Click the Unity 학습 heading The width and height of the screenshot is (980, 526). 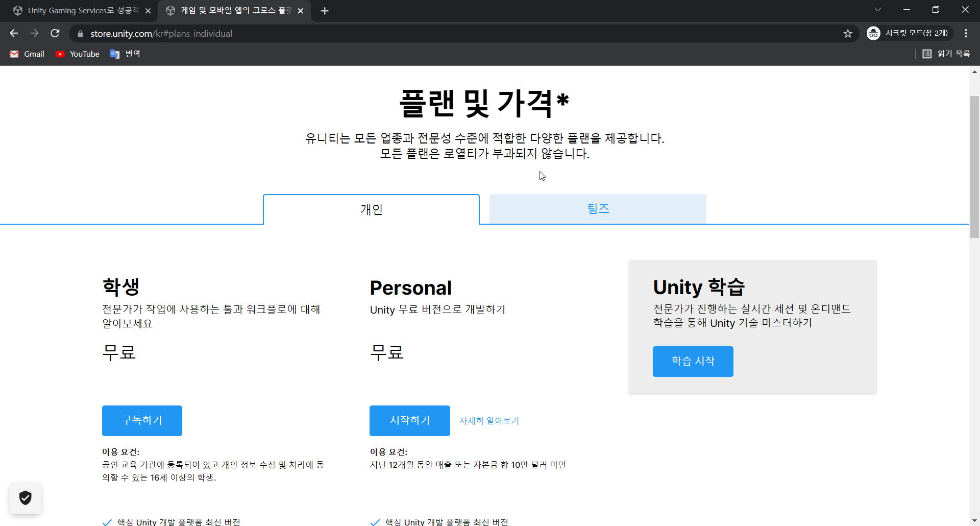pos(699,287)
